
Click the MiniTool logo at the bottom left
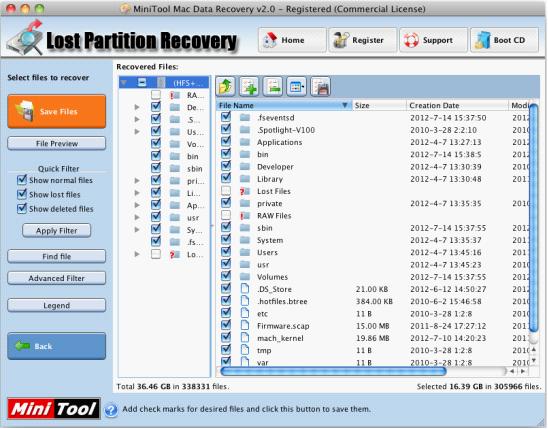(53, 408)
